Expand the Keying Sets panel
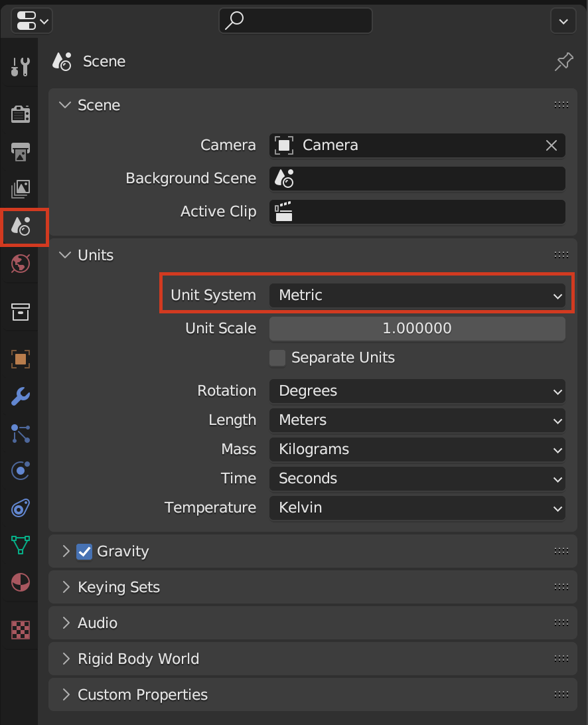The image size is (588, 725). tap(119, 588)
